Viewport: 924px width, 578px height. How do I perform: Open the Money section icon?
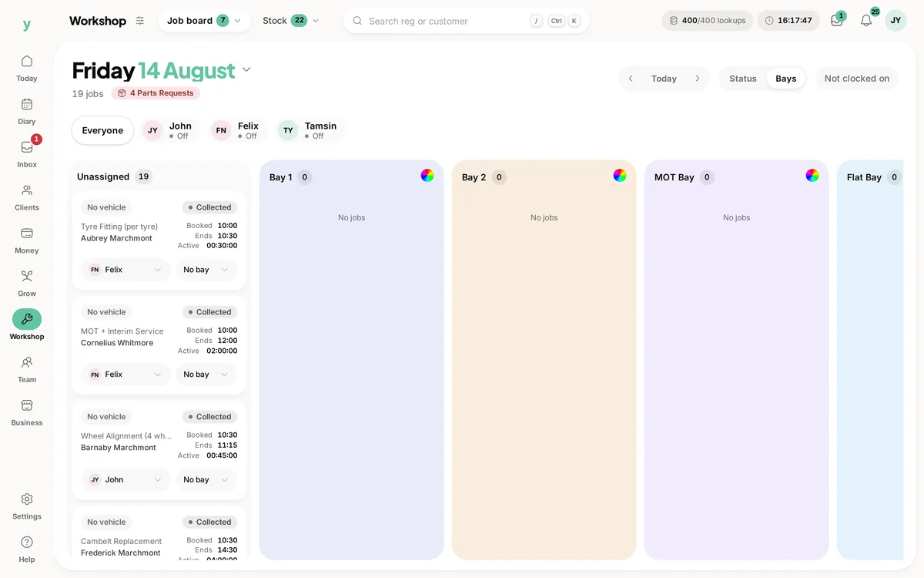point(27,234)
